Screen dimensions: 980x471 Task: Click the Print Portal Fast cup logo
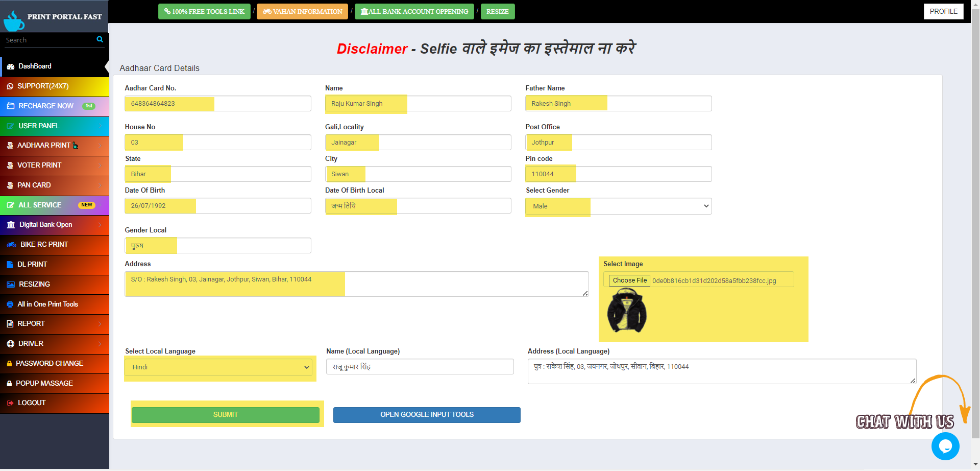(x=14, y=21)
